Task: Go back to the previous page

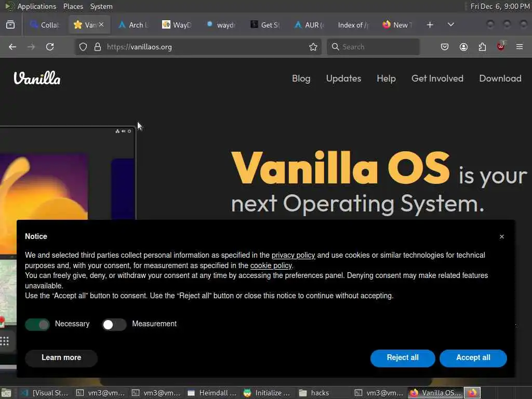Action: click(x=12, y=47)
